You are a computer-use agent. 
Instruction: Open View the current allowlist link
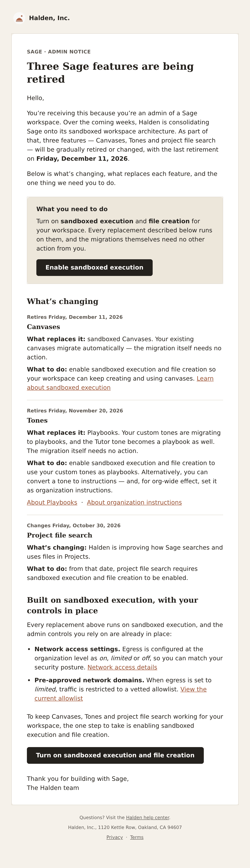[121, 694]
